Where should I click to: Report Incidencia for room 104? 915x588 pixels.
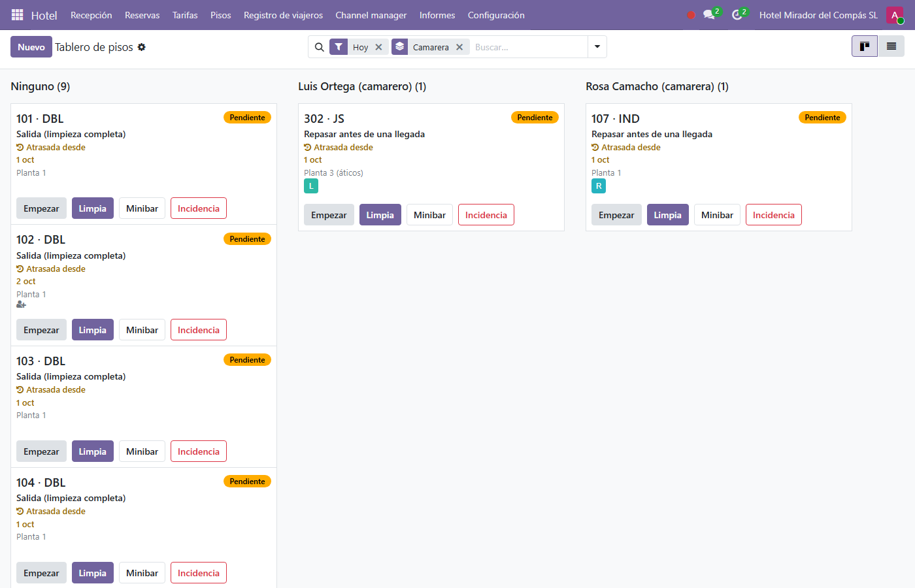(199, 573)
